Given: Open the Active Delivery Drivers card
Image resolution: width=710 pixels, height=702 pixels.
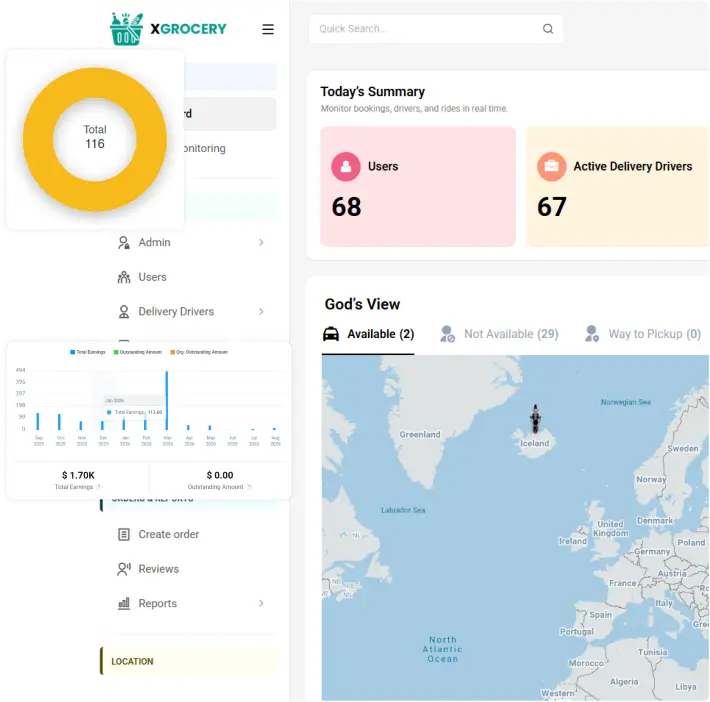Looking at the screenshot, I should 618,187.
